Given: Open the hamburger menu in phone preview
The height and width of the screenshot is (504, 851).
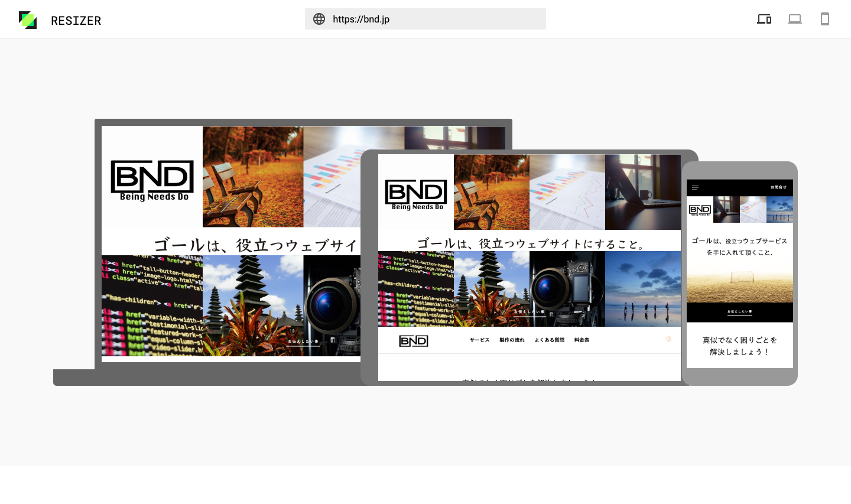Looking at the screenshot, I should coord(696,187).
